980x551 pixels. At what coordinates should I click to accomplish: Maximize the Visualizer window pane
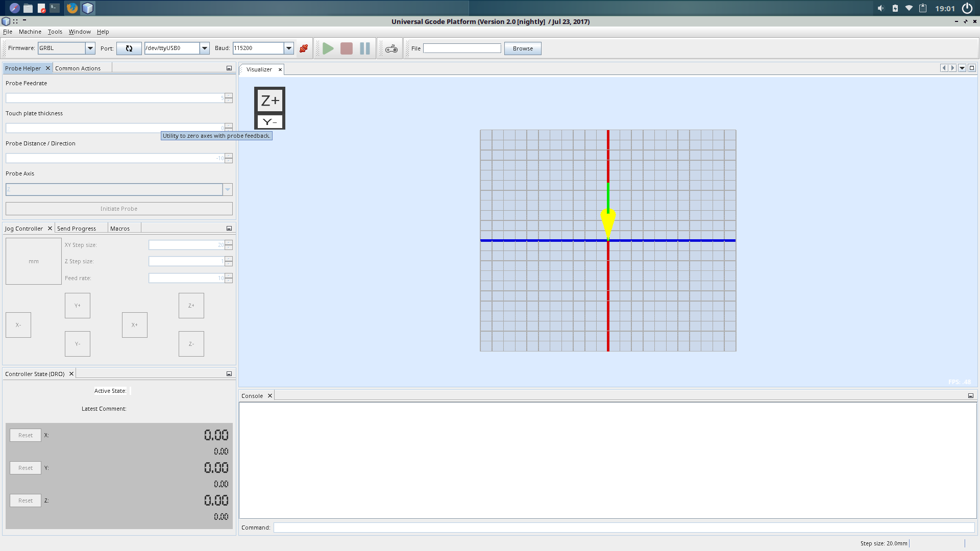(972, 68)
